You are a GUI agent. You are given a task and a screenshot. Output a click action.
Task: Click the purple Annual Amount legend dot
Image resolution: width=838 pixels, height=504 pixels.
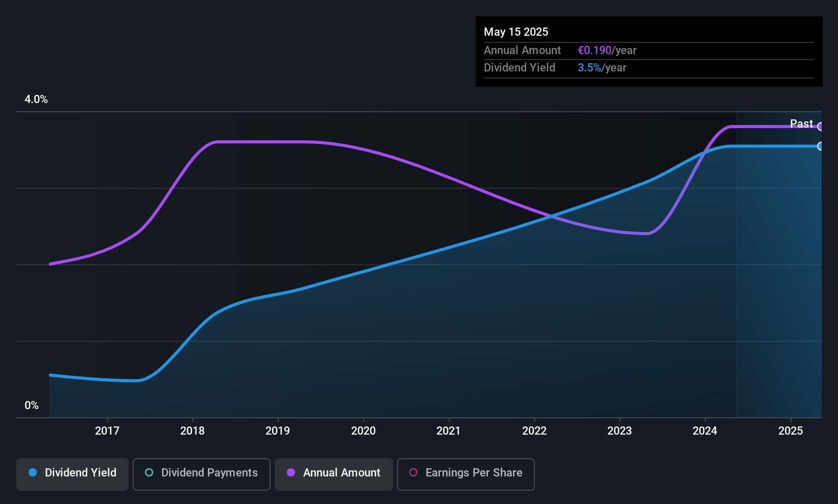pos(291,473)
